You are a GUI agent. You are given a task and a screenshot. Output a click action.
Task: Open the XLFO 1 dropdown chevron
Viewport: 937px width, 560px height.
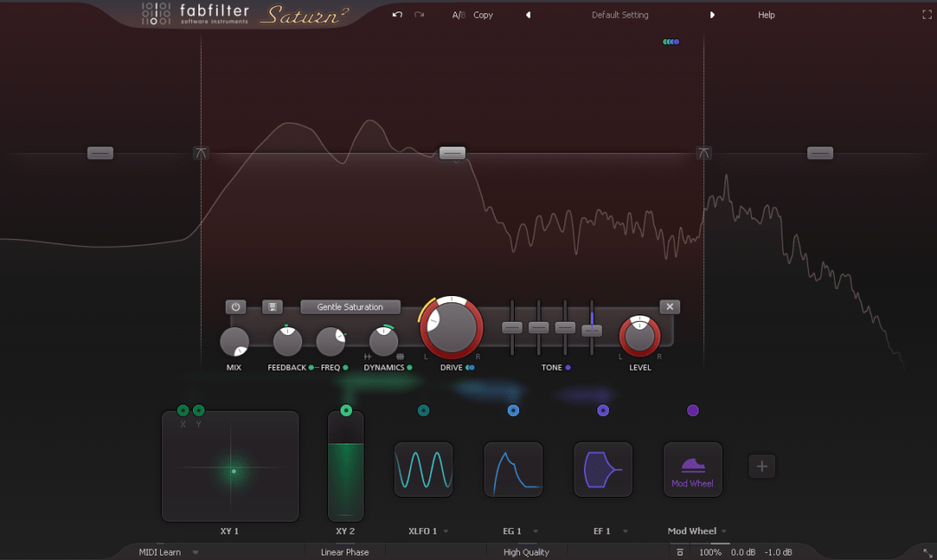pos(449,531)
